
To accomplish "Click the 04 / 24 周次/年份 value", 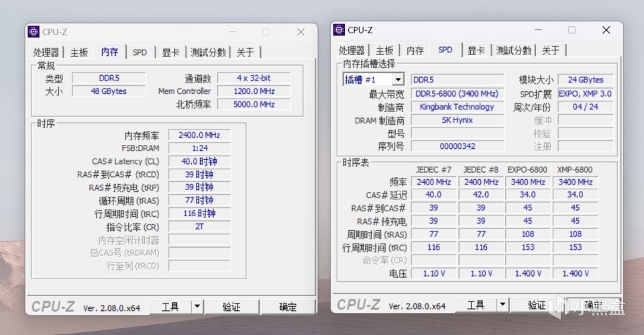I will pyautogui.click(x=585, y=107).
